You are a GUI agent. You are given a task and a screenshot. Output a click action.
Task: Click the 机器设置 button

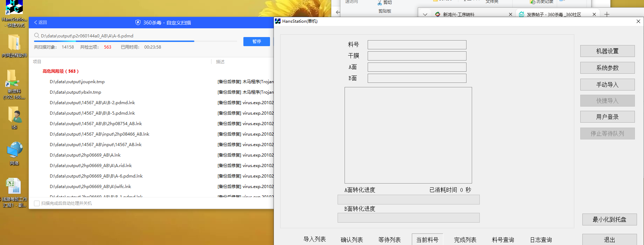coord(607,51)
